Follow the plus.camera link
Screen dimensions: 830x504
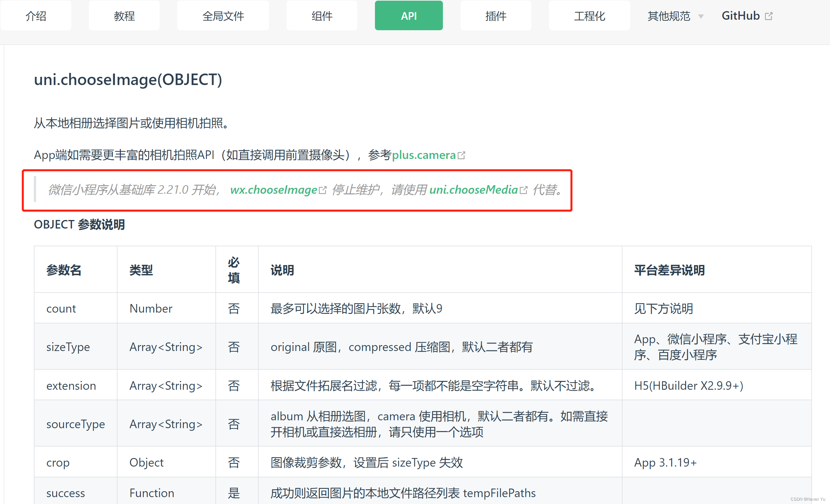click(x=424, y=155)
